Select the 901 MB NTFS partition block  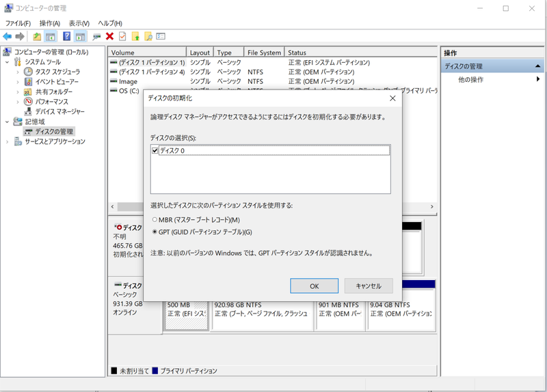tap(340, 315)
